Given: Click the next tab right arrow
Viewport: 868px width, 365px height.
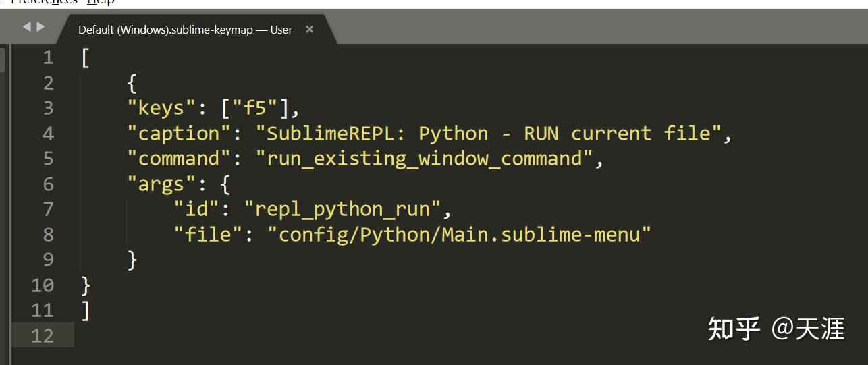Looking at the screenshot, I should pyautogui.click(x=40, y=27).
